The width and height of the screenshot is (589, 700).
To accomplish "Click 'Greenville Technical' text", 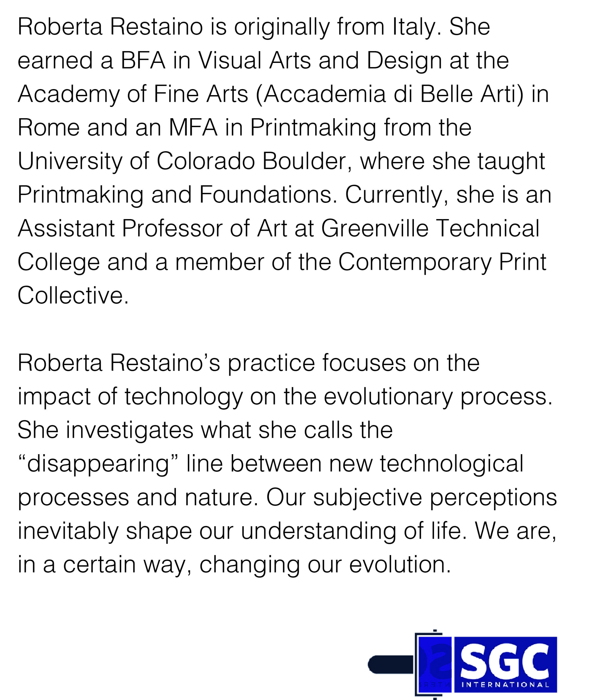I will 430,229.
